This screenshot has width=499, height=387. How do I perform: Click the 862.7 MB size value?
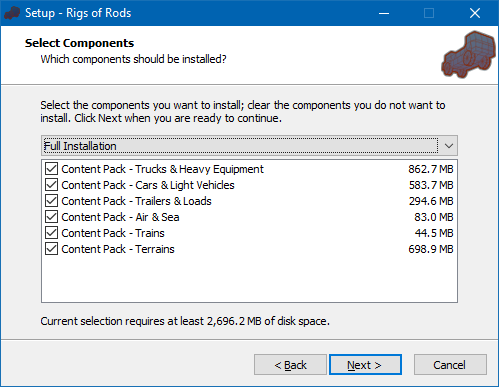(x=431, y=169)
